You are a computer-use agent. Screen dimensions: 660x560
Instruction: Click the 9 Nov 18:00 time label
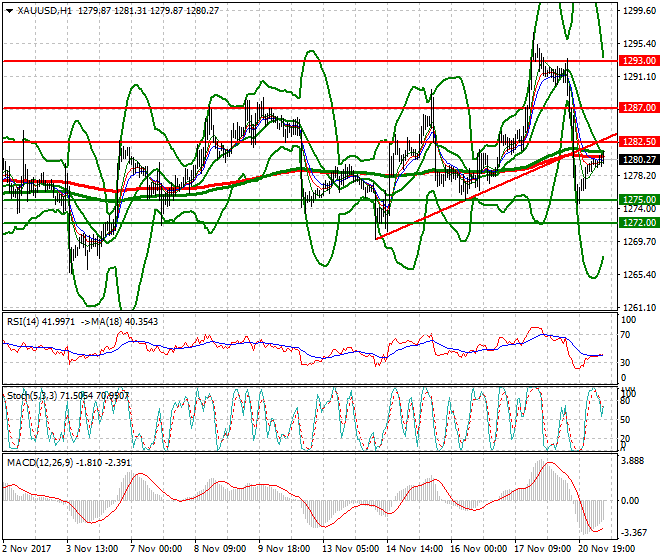(284, 549)
